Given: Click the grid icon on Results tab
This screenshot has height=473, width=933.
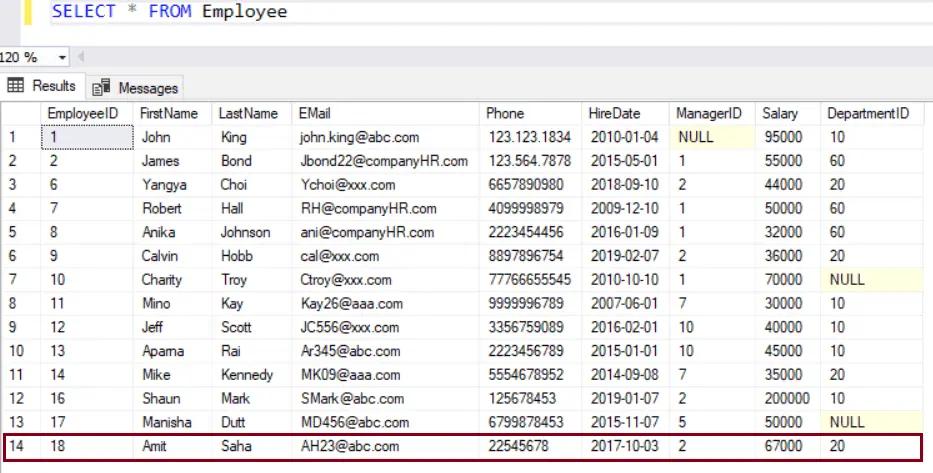Looking at the screenshot, I should (x=16, y=86).
